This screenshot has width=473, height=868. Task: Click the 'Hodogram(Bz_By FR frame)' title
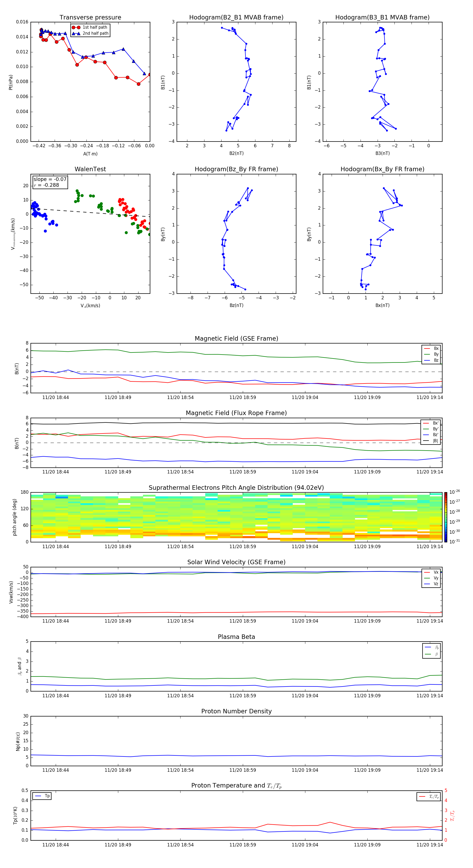pos(236,169)
